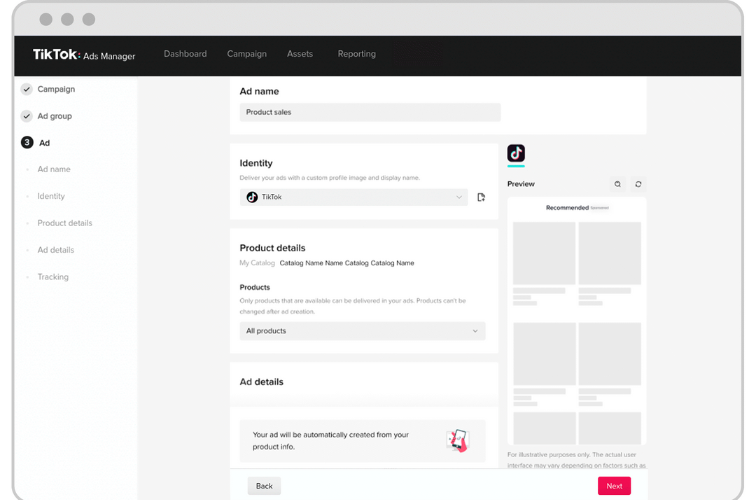Viewport: 750px width, 500px height.
Task: Click the TikTok identity avatar icon
Action: click(252, 197)
